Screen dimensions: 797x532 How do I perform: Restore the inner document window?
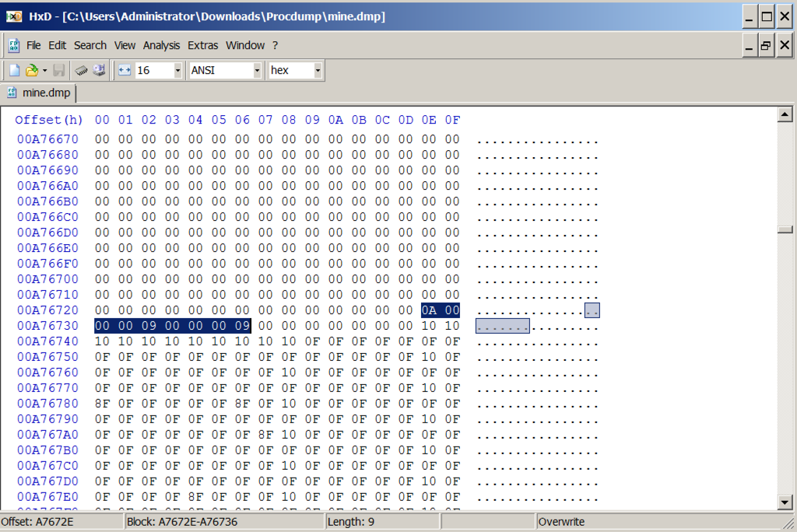766,46
